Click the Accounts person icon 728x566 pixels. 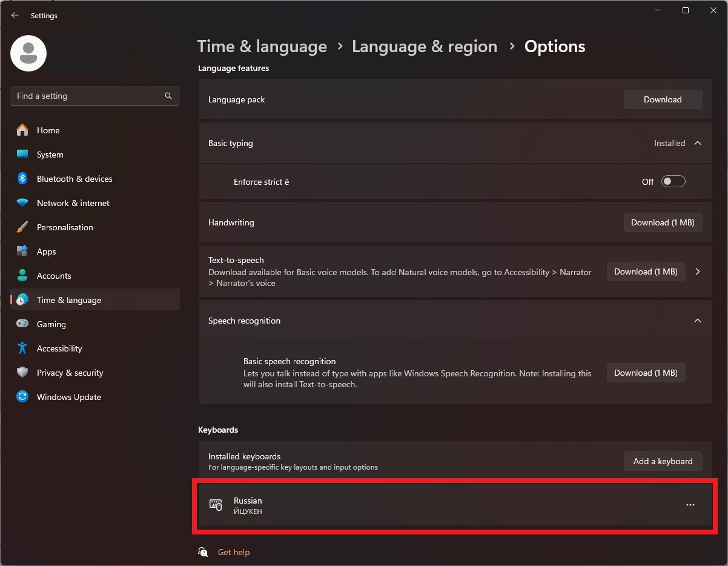pos(22,276)
